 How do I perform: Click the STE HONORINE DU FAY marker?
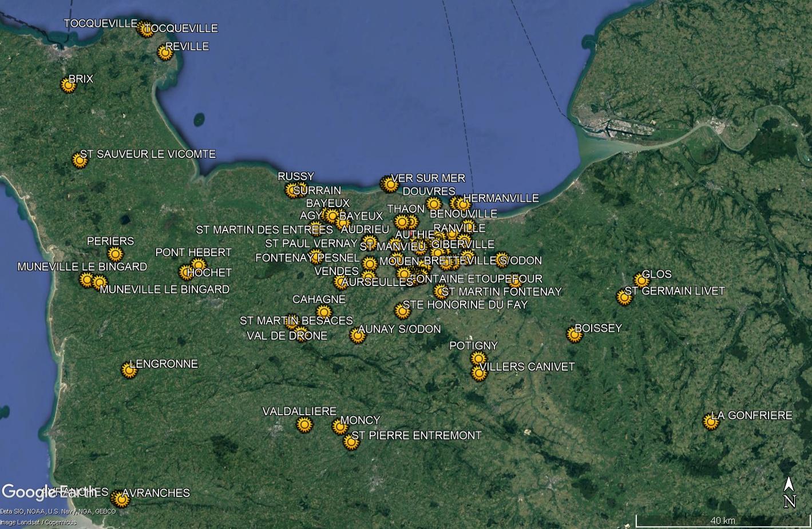tap(402, 311)
